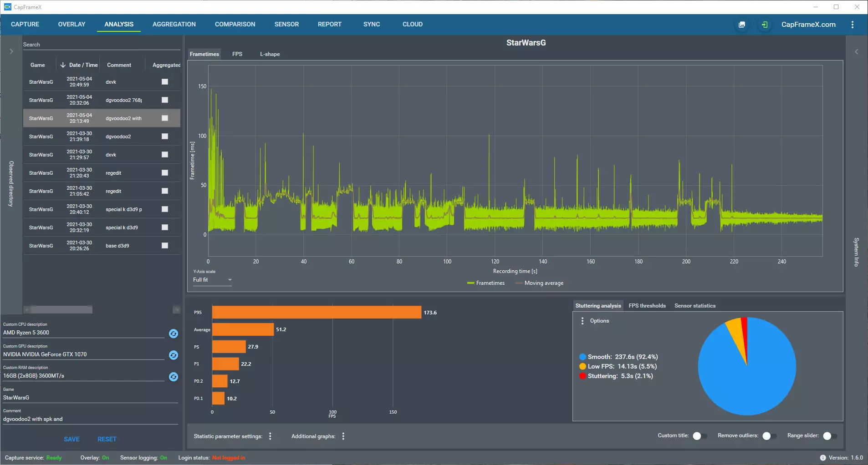Select the FPS thresholds tab

coord(647,306)
